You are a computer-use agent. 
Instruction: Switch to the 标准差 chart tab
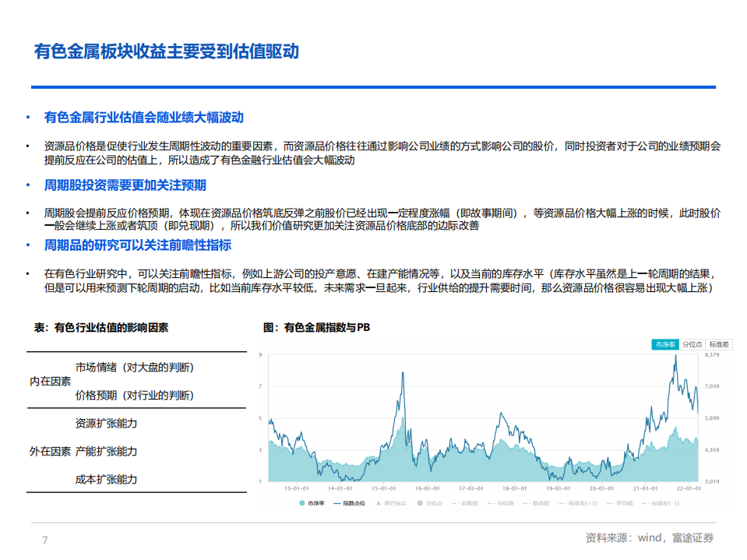(x=719, y=343)
